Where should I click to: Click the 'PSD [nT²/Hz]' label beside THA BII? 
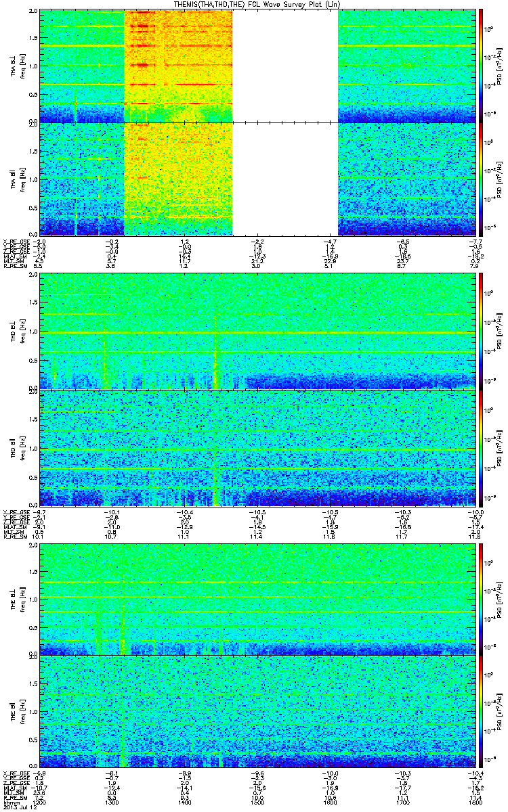coord(499,179)
